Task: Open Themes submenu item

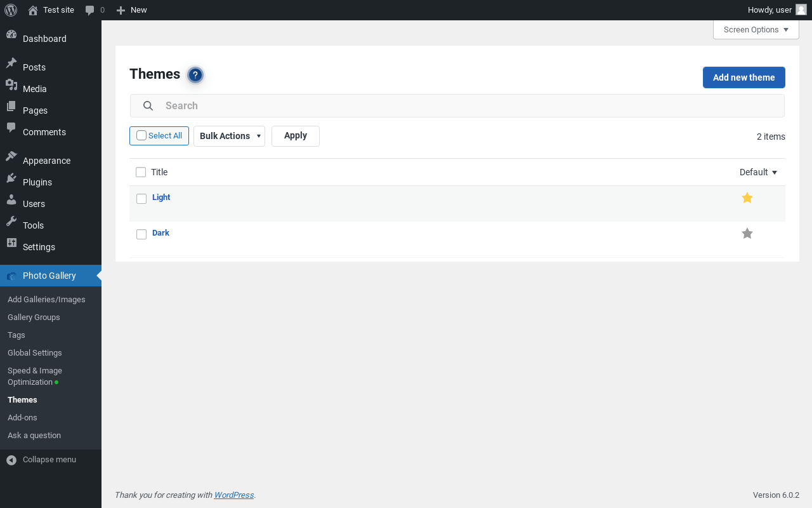Action: pyautogui.click(x=22, y=400)
